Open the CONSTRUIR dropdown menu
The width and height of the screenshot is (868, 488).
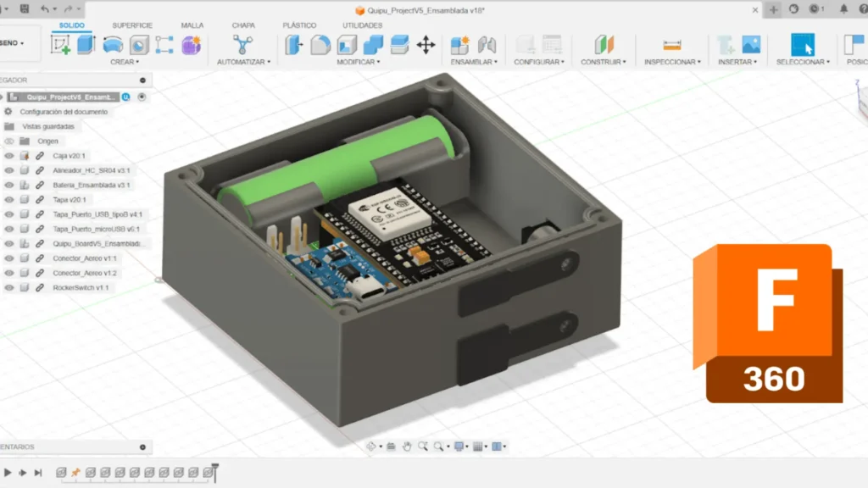point(603,62)
